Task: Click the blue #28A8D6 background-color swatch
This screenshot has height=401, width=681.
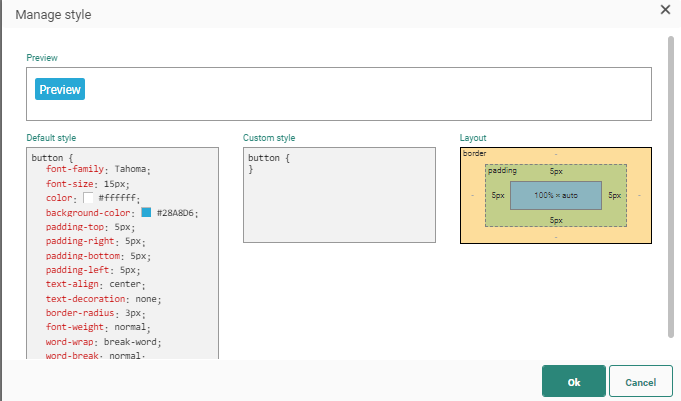Action: tap(146, 212)
